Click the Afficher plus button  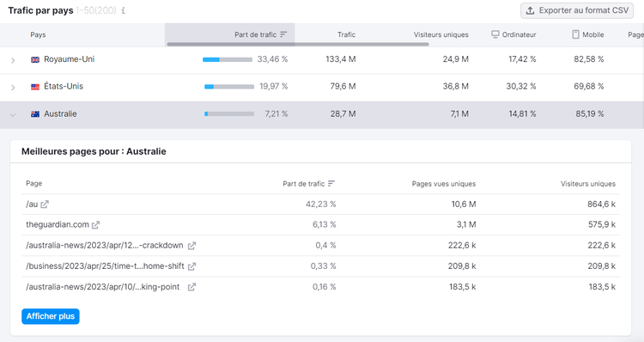pyautogui.click(x=51, y=316)
